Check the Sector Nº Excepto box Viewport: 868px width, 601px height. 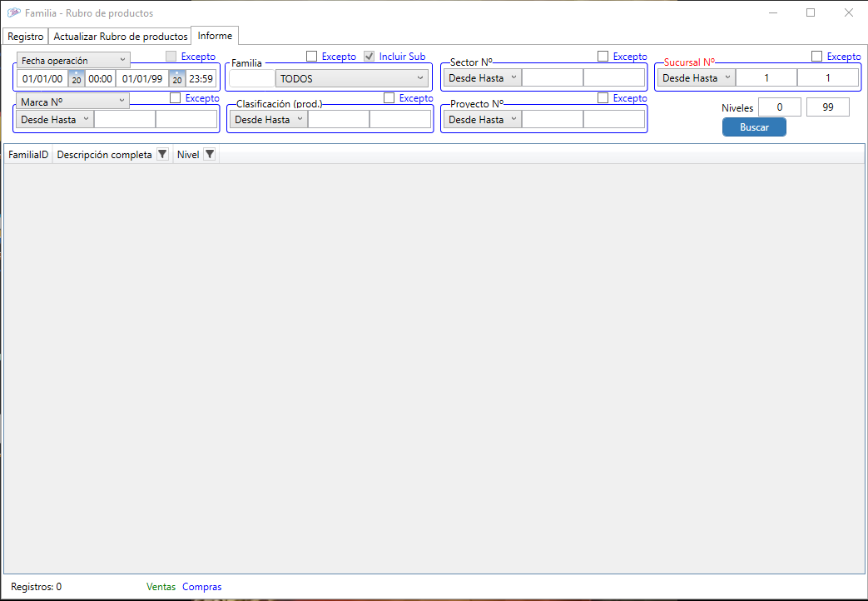click(603, 57)
